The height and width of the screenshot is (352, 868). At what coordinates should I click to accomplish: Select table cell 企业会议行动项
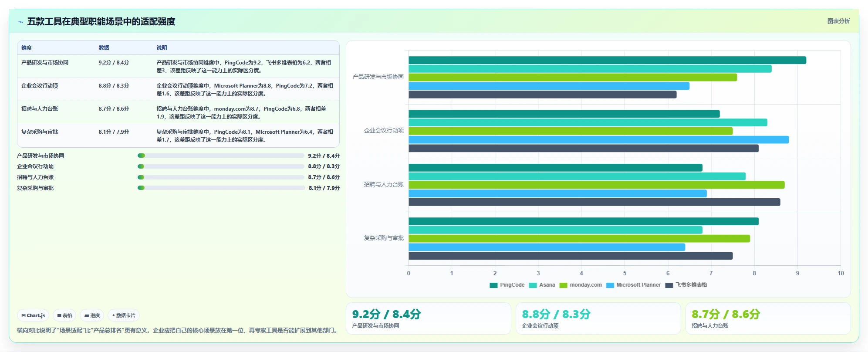click(x=40, y=86)
